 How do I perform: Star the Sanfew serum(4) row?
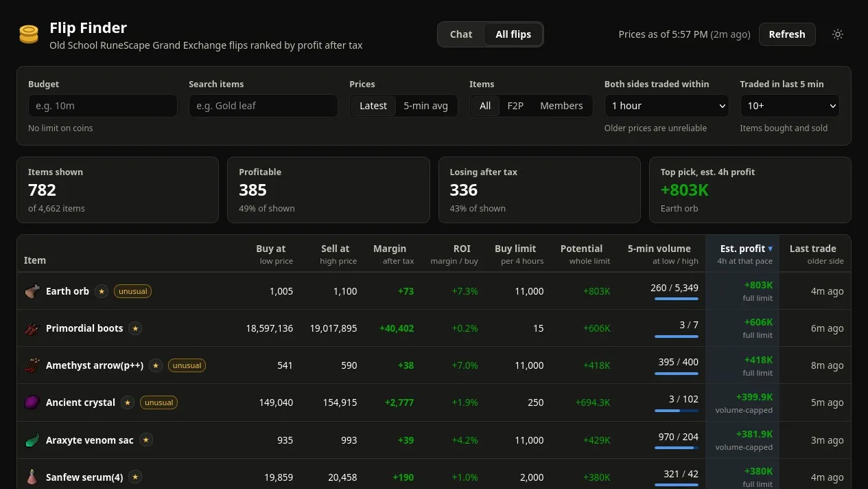tap(136, 477)
